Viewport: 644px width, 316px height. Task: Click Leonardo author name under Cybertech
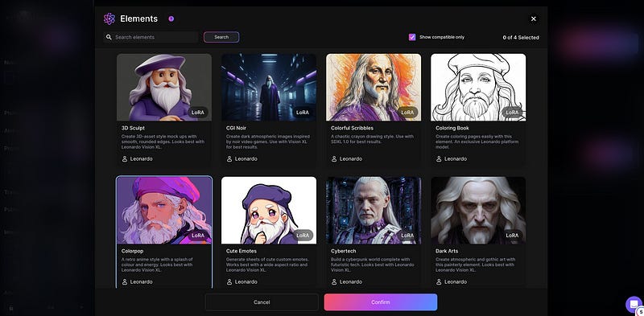pos(351,282)
